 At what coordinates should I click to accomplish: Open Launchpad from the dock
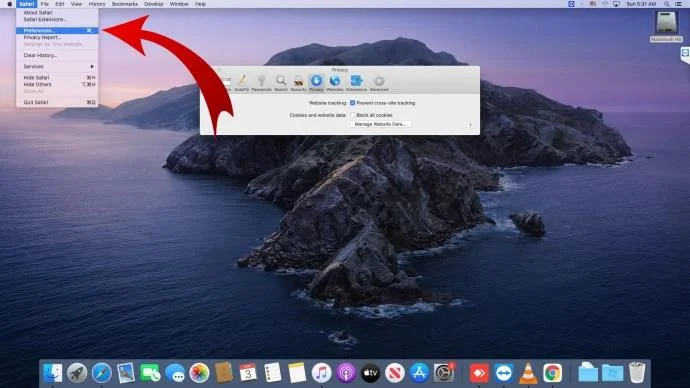(x=77, y=373)
